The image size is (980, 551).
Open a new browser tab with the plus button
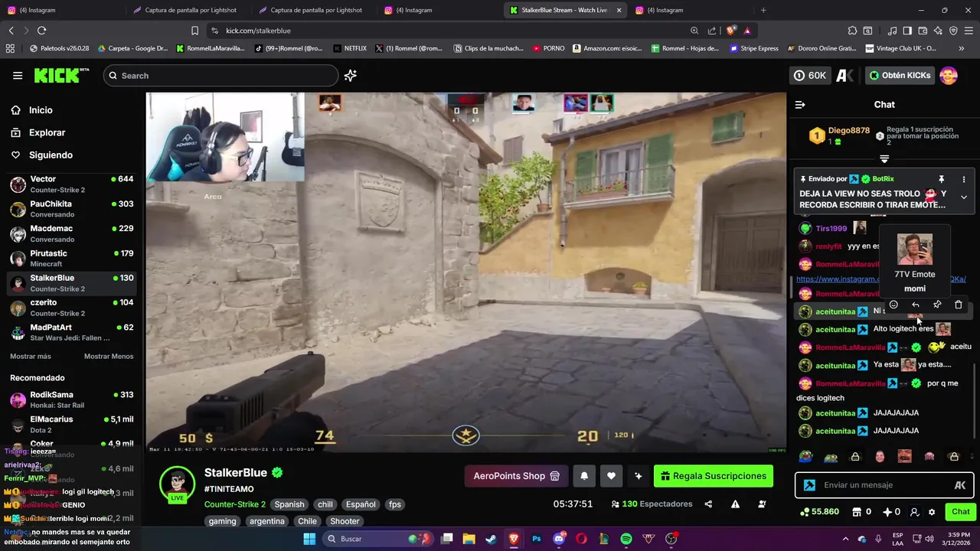pos(763,10)
